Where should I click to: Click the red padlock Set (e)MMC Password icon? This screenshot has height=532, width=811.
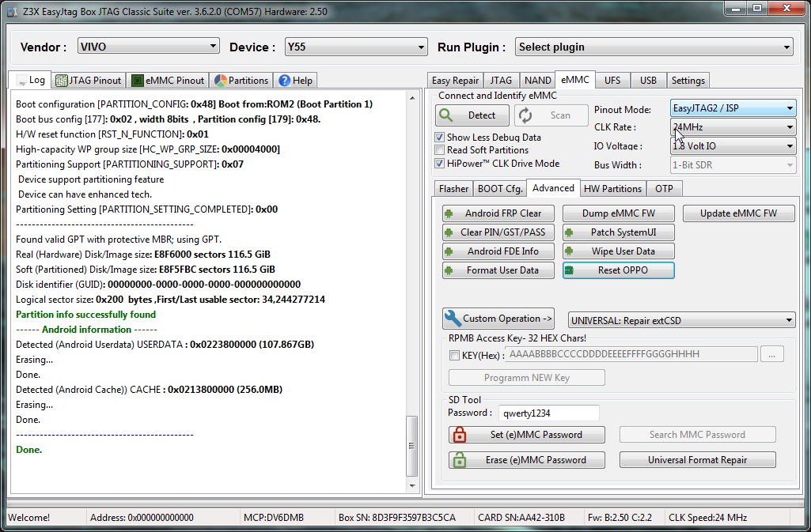458,435
